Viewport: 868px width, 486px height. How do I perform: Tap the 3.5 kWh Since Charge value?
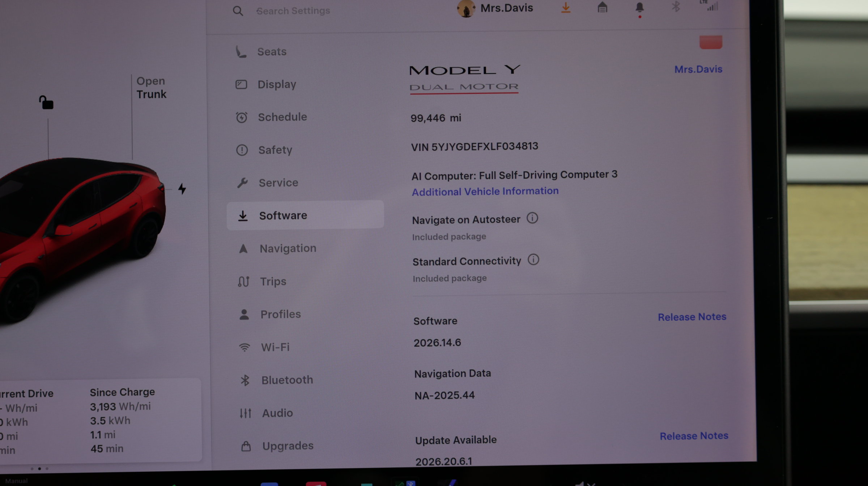[x=110, y=421]
